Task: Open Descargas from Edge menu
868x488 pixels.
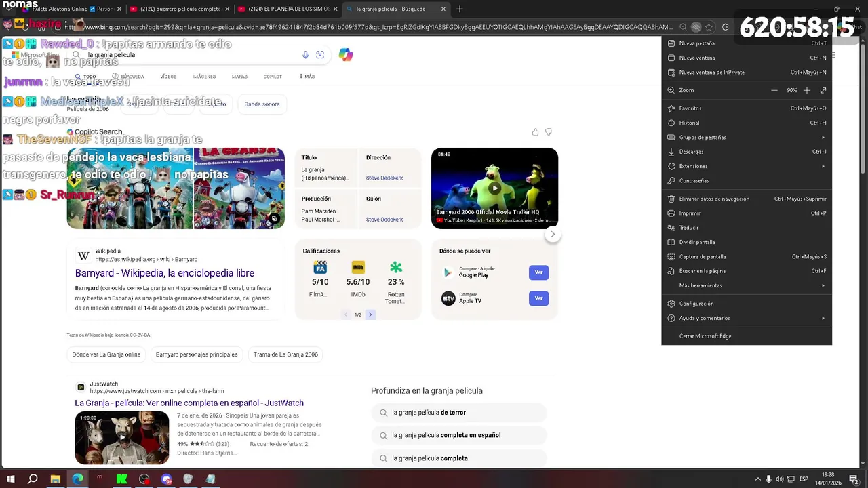Action: 747,152
